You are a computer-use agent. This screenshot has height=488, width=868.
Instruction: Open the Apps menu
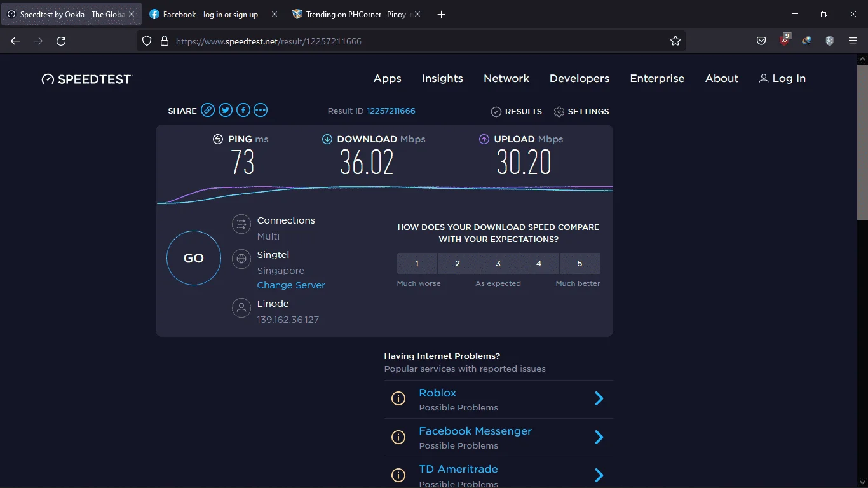388,79
